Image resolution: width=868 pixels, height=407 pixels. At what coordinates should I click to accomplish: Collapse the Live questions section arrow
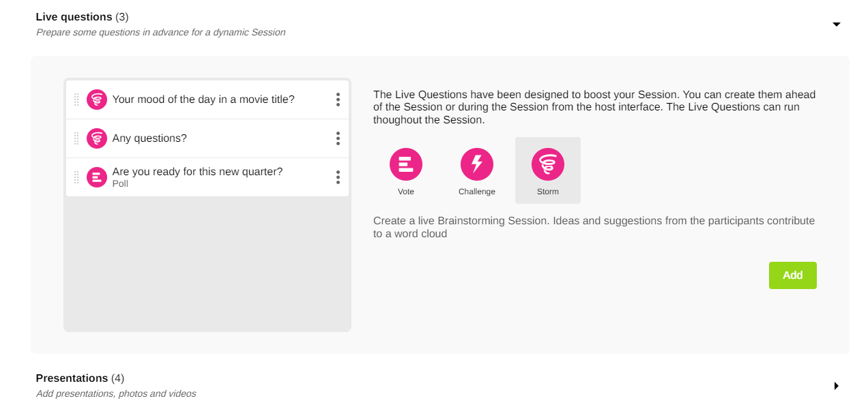(x=836, y=25)
